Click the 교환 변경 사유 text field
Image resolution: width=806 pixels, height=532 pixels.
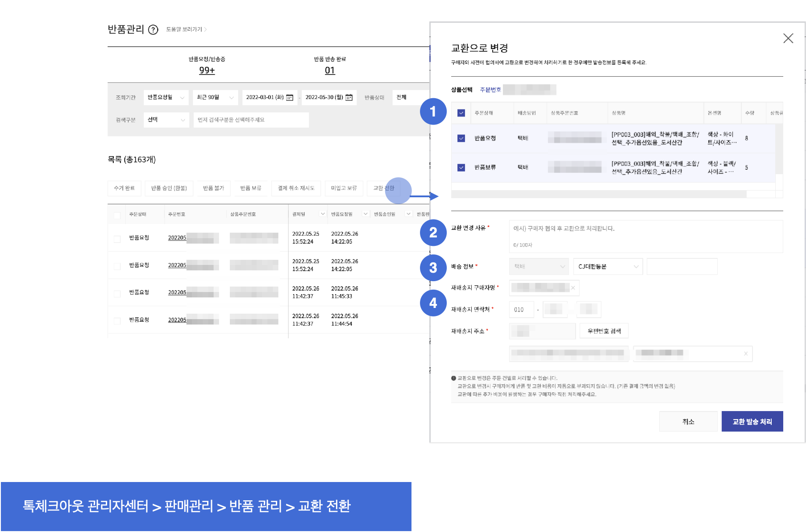point(645,236)
